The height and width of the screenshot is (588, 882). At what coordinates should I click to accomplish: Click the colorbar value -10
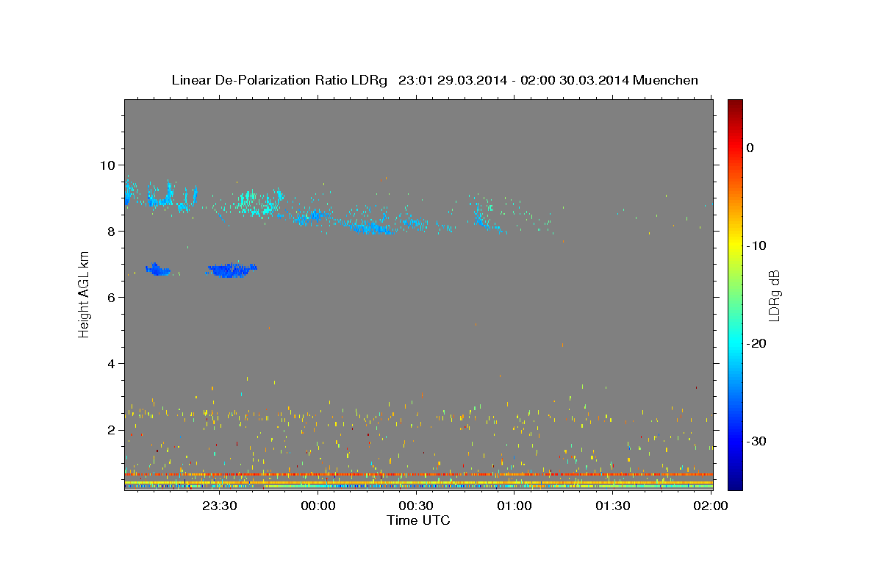tap(756, 245)
